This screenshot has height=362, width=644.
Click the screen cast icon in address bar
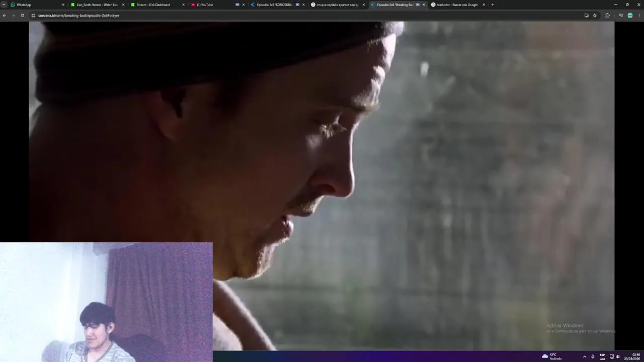click(x=586, y=16)
